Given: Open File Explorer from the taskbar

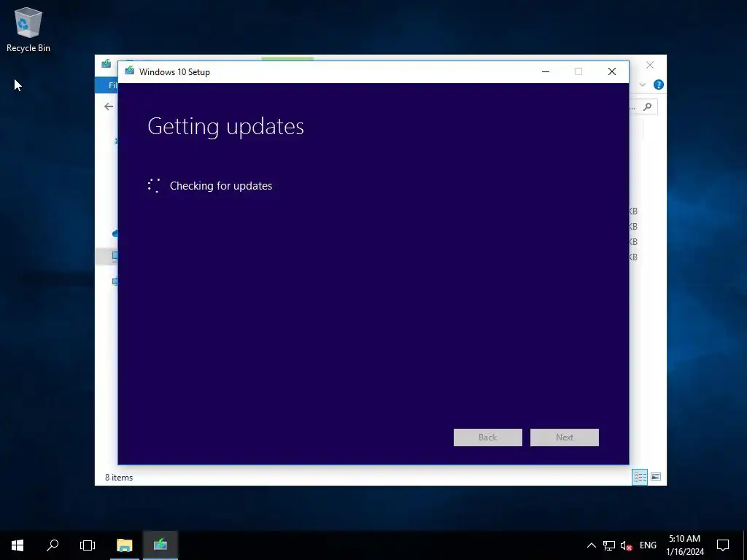Looking at the screenshot, I should click(x=124, y=545).
